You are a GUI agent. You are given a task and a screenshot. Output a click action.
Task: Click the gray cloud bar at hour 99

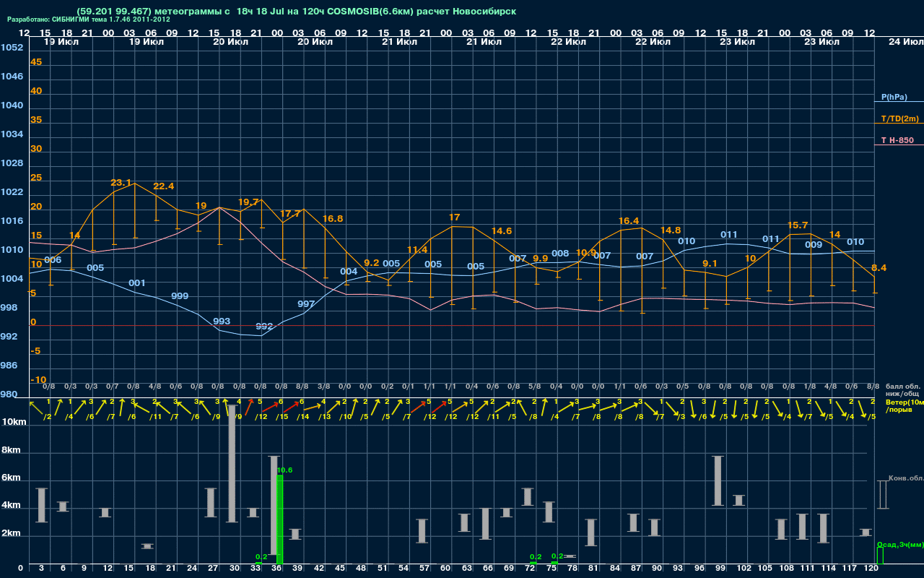coord(718,480)
